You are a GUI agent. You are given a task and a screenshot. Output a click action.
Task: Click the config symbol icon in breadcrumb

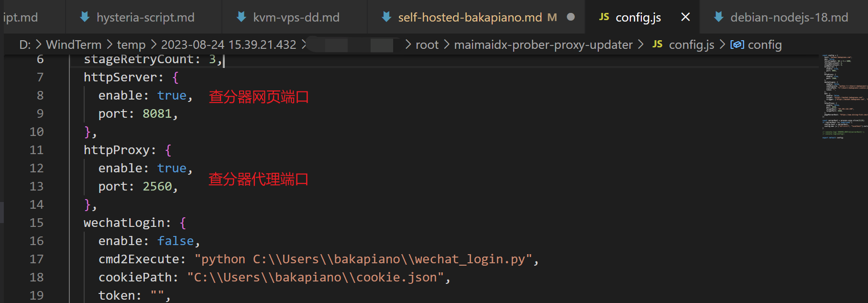click(x=737, y=45)
